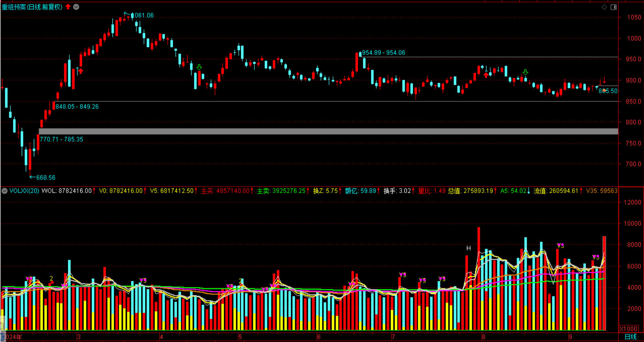Select the VOLXX(20) indicator name
Screen dimensions: 644x342
coord(24,191)
